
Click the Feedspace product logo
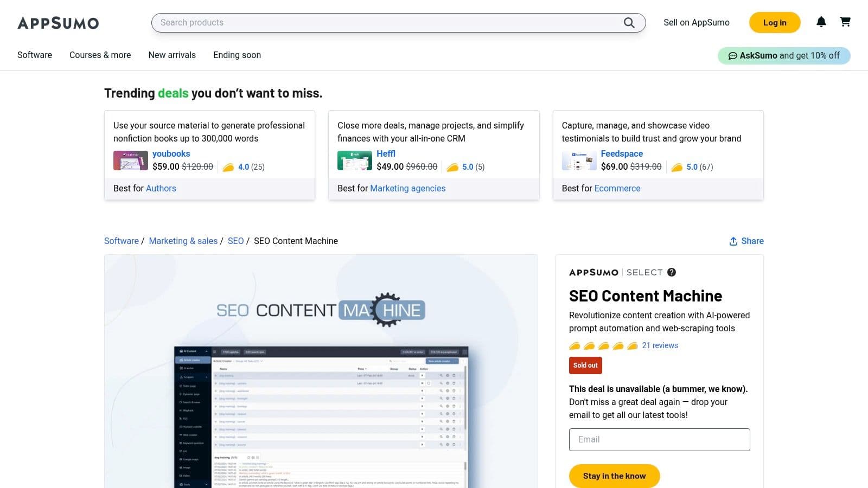coord(579,160)
